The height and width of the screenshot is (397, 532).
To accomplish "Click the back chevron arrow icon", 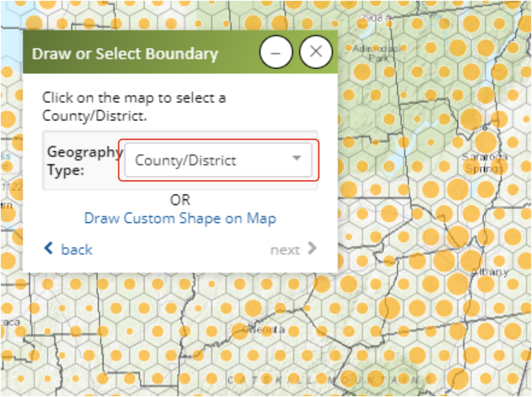I will coord(48,248).
